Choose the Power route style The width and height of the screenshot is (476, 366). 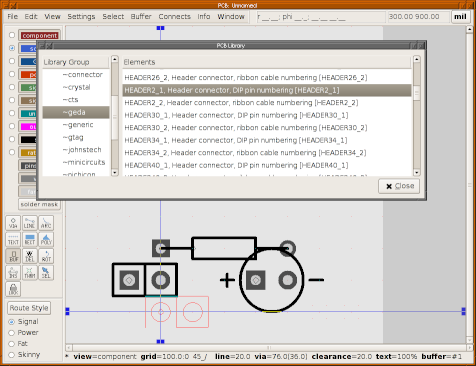point(12,333)
